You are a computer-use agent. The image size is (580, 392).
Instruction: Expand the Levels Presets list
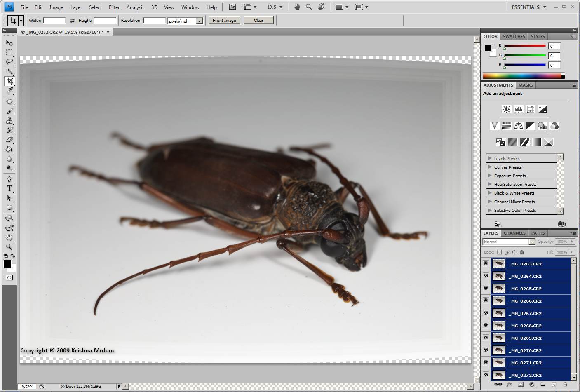tap(490, 158)
